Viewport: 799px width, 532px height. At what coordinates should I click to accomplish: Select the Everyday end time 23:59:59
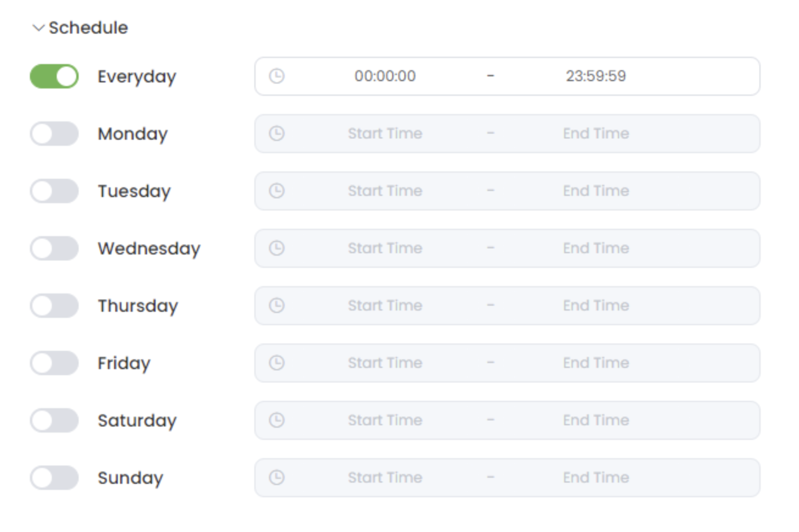click(x=596, y=76)
